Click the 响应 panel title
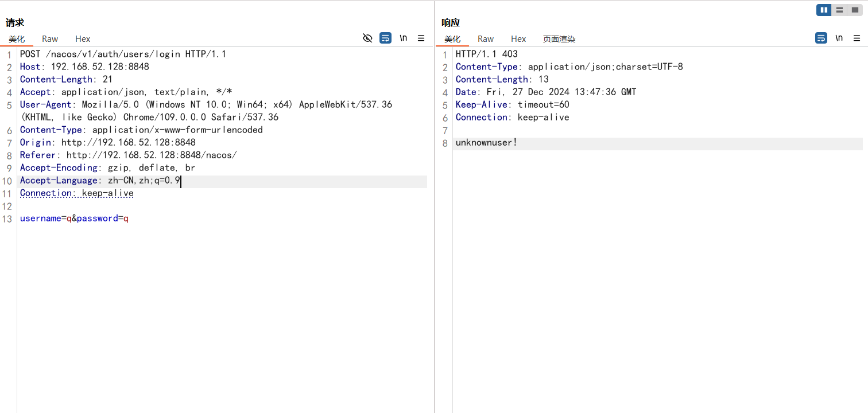This screenshot has height=413, width=868. (x=451, y=23)
